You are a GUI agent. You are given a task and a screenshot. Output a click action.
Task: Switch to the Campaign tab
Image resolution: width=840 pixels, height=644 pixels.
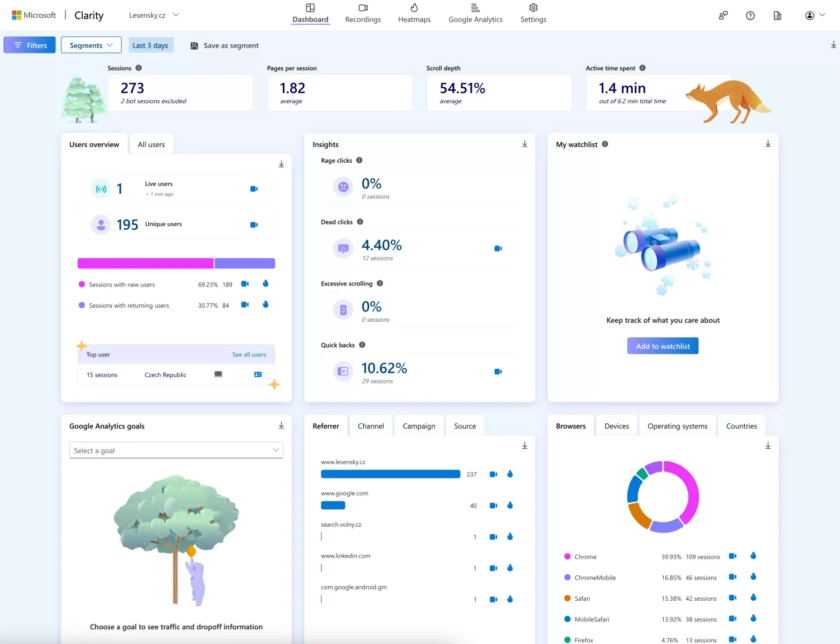419,426
